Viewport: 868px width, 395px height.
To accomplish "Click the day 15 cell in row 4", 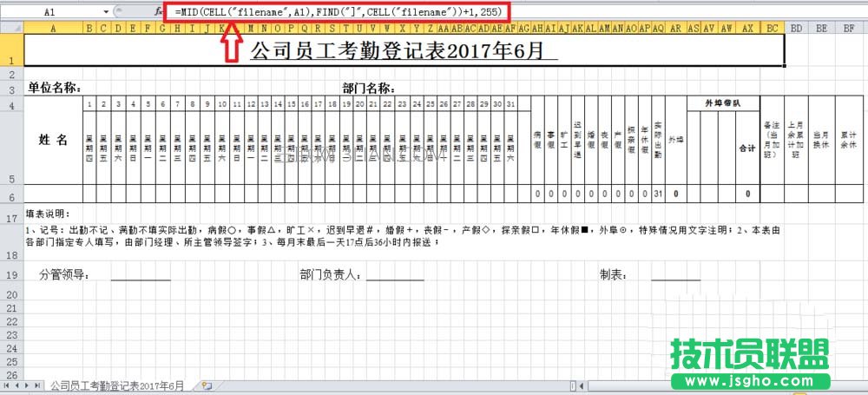I will click(x=291, y=103).
